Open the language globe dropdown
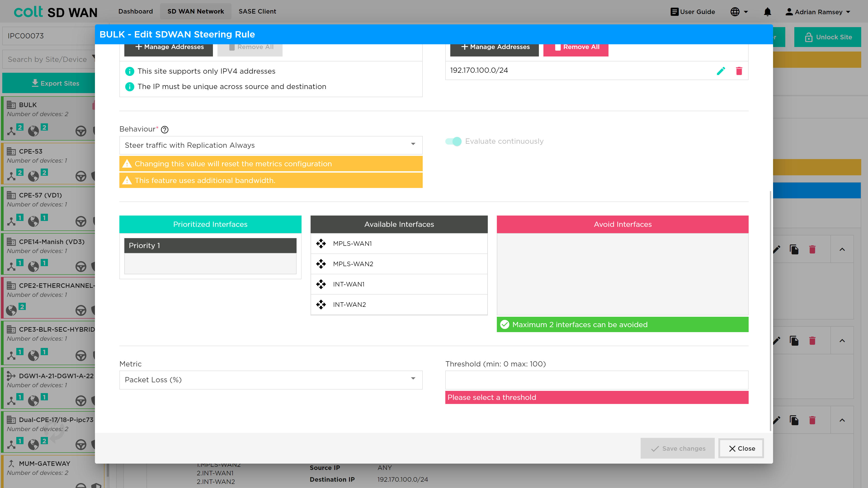Image resolution: width=868 pixels, height=488 pixels. tap(739, 12)
